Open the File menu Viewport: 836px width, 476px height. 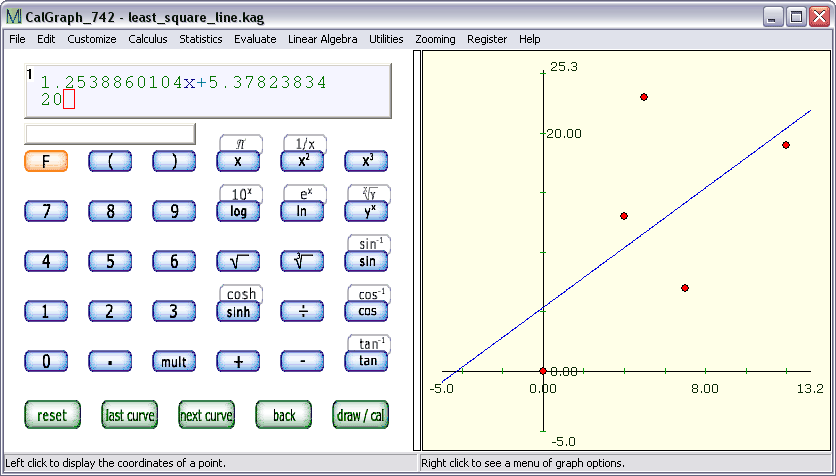17,39
